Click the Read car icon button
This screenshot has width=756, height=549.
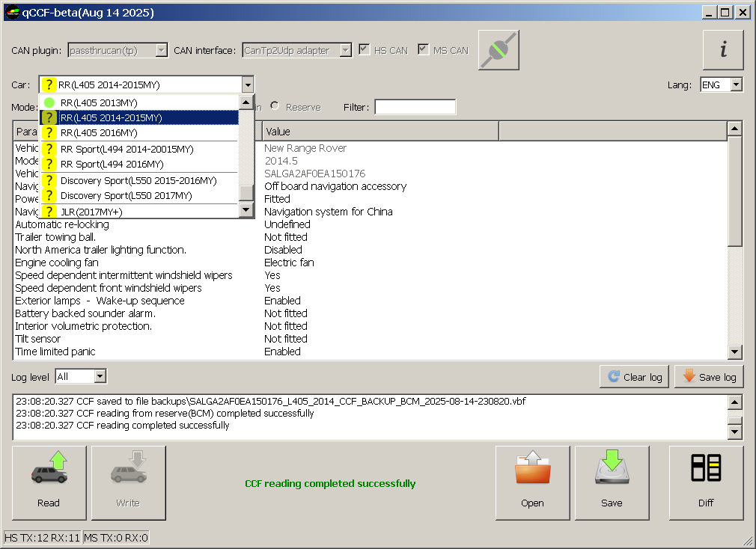49,482
